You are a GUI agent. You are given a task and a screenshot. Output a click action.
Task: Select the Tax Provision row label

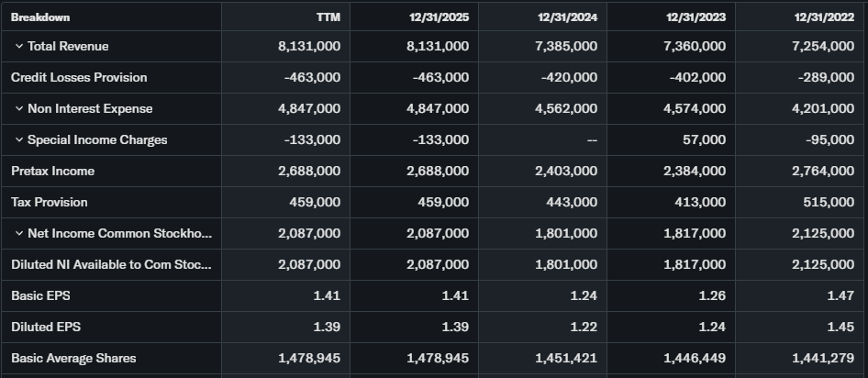click(x=50, y=203)
